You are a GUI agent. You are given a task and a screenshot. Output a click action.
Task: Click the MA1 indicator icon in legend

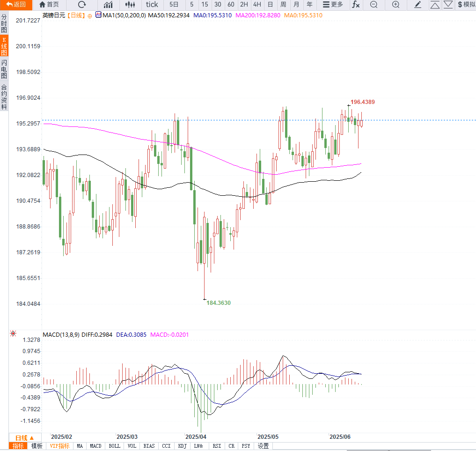tap(98, 15)
